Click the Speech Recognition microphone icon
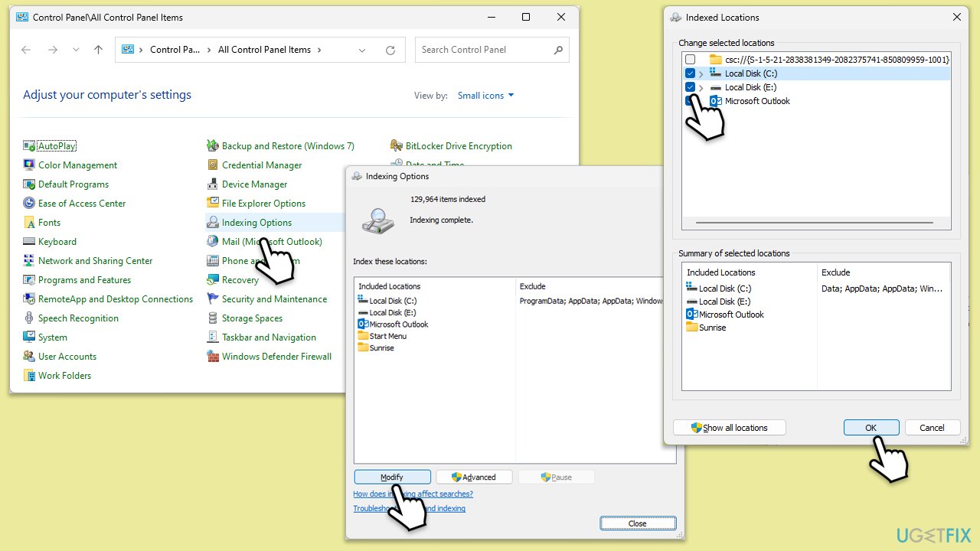This screenshot has height=551, width=980. 29,318
